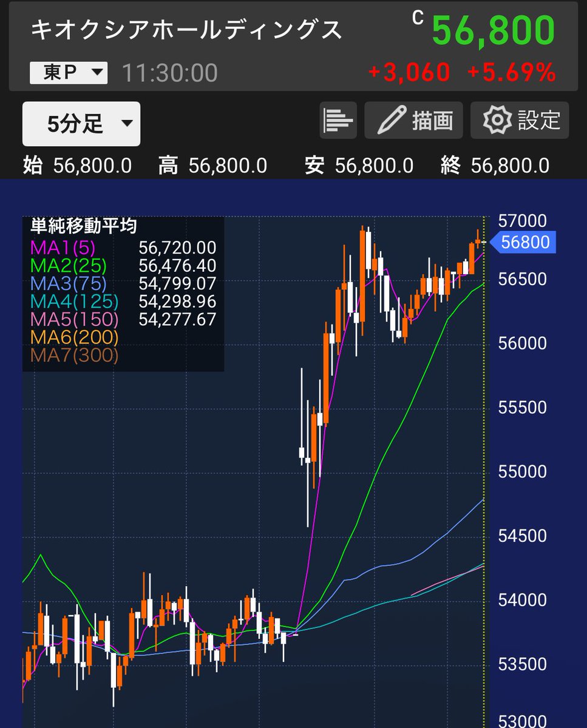Click the 53500 price axis label
587x728 pixels.
coord(522,665)
